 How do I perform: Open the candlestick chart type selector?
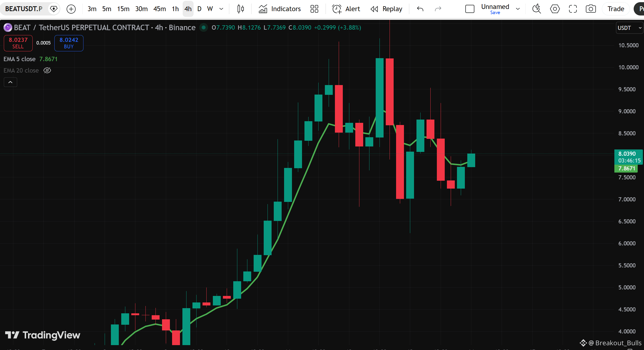click(x=241, y=9)
